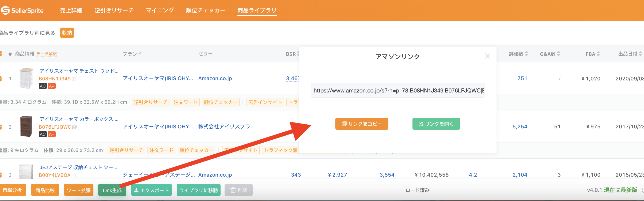Viewport: 644px width, 201px height.
Task: Click the AC badge under B076LFJQWC
Action: (x=43, y=134)
